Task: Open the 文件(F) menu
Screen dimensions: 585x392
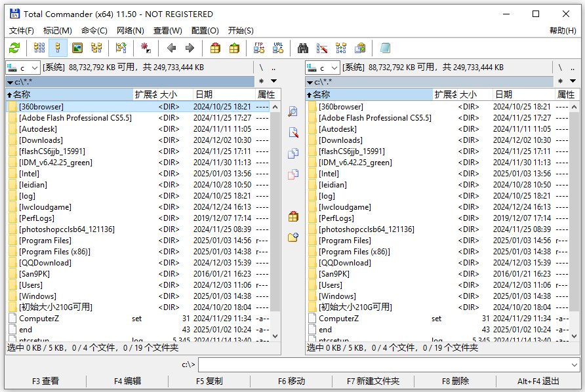Action: click(x=21, y=31)
